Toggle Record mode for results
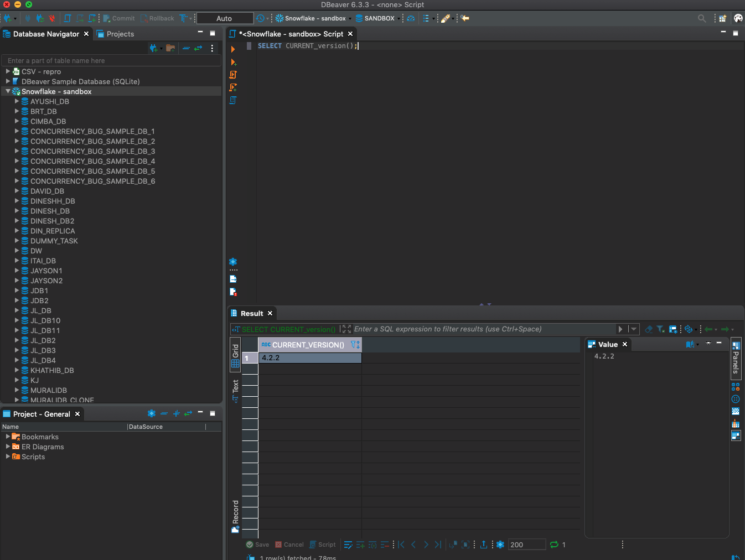 [x=235, y=516]
